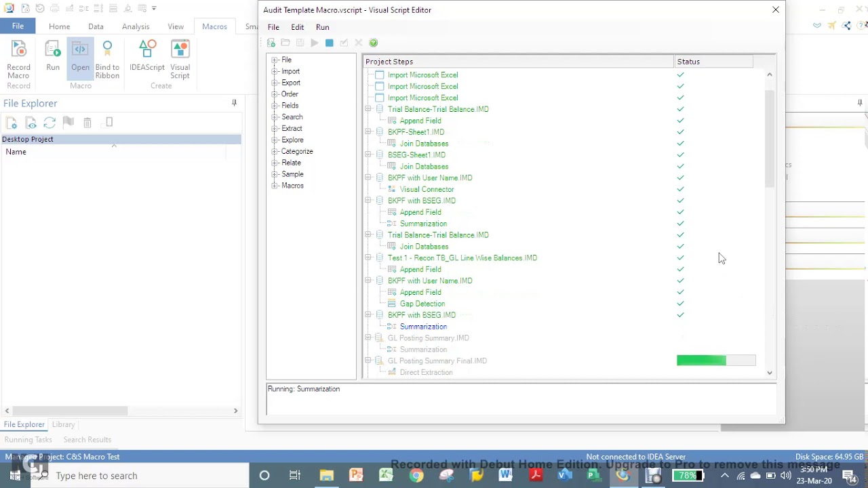This screenshot has height=488, width=868.
Task: Open the File menu in Visual Script Editor
Action: click(273, 27)
